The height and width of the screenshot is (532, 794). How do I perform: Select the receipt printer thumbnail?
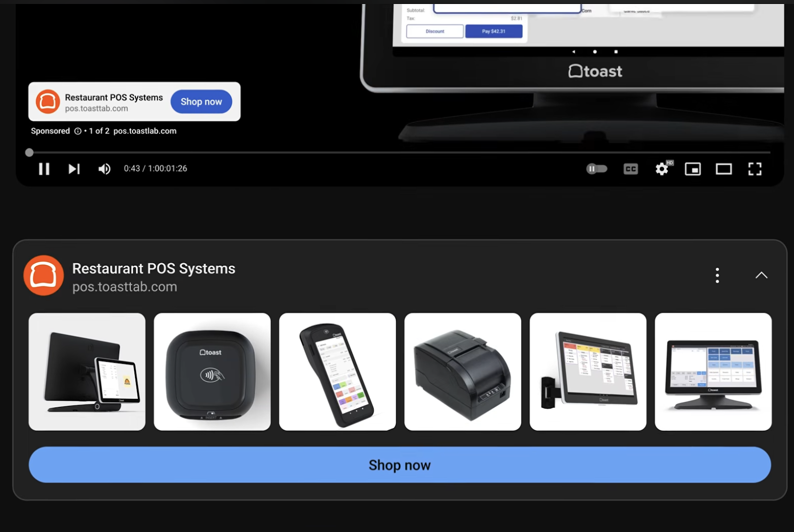pyautogui.click(x=463, y=372)
